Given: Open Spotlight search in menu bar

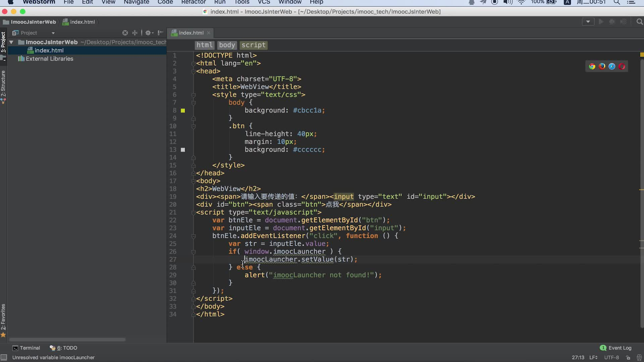Looking at the screenshot, I should pos(616,2).
